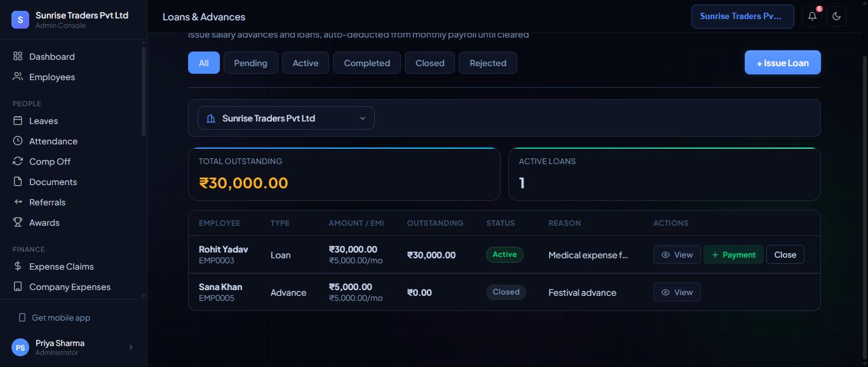This screenshot has width=868, height=367.
Task: Open Attendance via clock icon
Action: tap(18, 141)
